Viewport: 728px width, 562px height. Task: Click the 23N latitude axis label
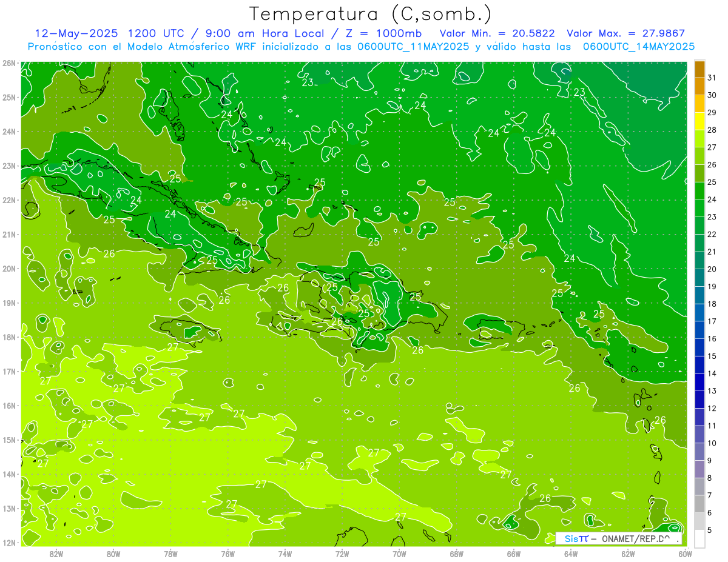[8, 166]
